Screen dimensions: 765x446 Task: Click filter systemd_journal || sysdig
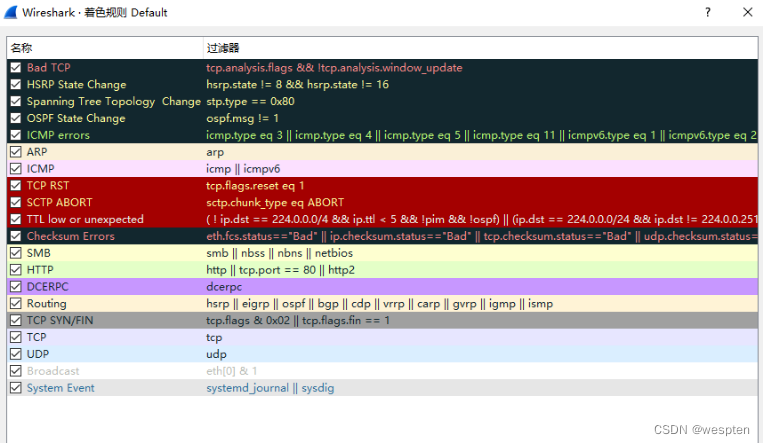[270, 387]
